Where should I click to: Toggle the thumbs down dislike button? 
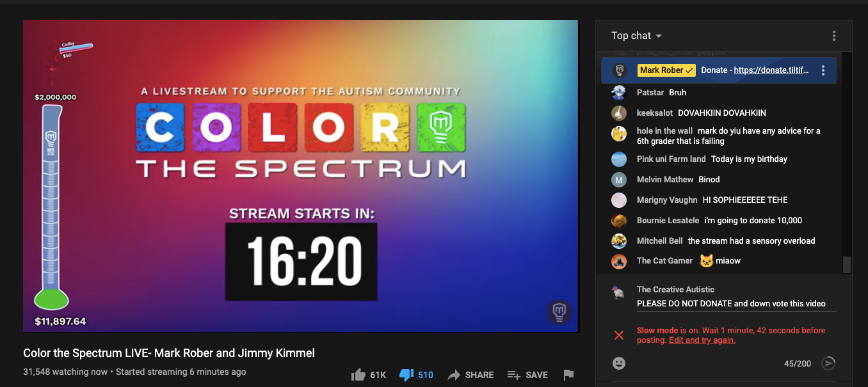[x=406, y=375]
